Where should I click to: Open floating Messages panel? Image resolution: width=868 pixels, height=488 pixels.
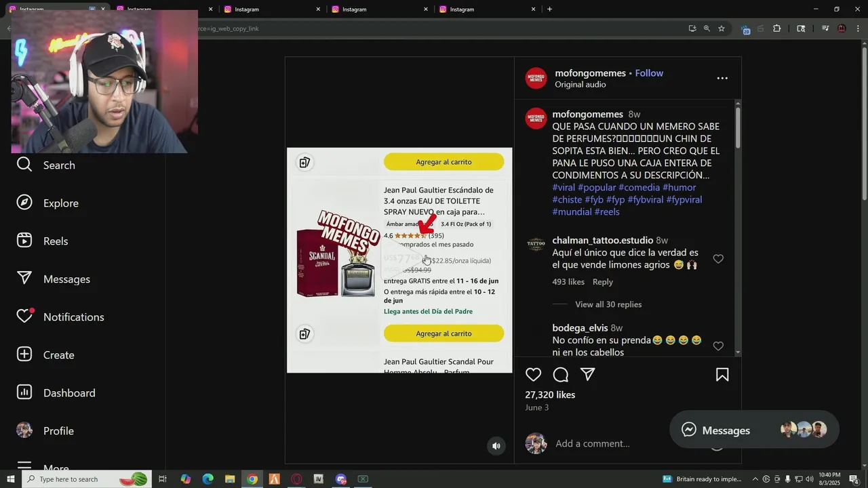click(x=754, y=430)
